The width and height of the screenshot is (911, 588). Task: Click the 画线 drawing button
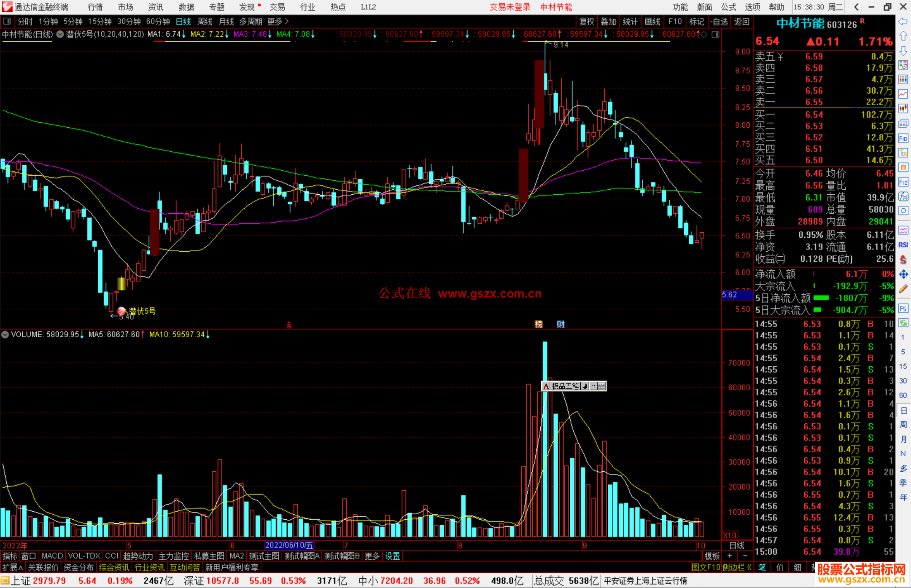coord(652,21)
